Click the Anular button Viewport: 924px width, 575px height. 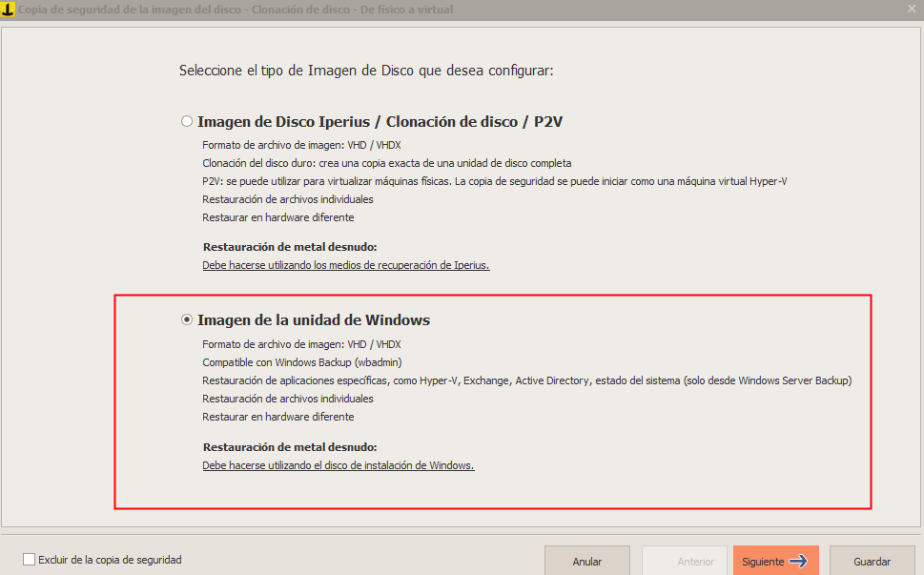[587, 561]
